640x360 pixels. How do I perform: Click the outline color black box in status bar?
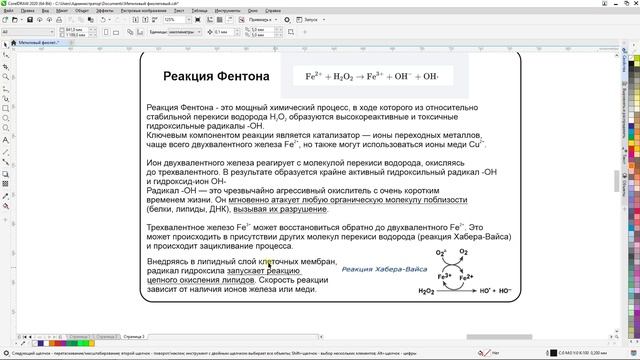(x=553, y=353)
